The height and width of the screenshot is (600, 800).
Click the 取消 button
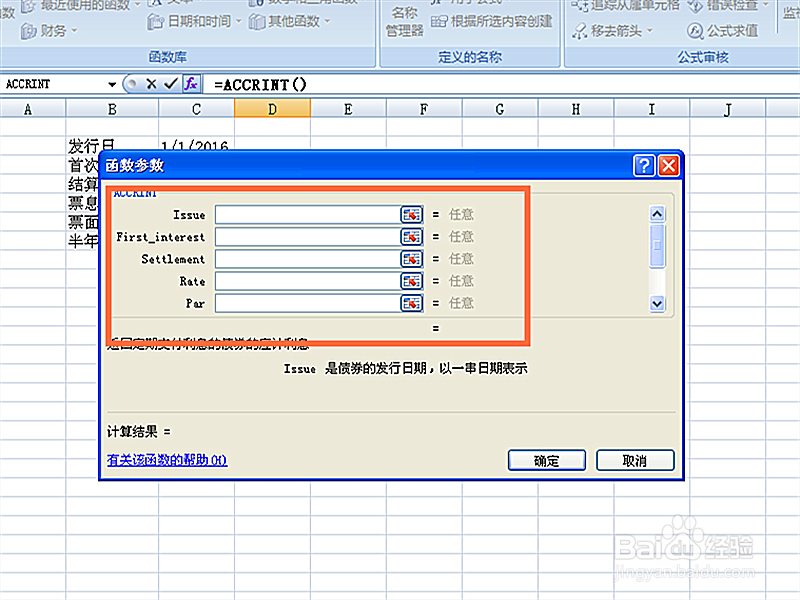pyautogui.click(x=635, y=461)
